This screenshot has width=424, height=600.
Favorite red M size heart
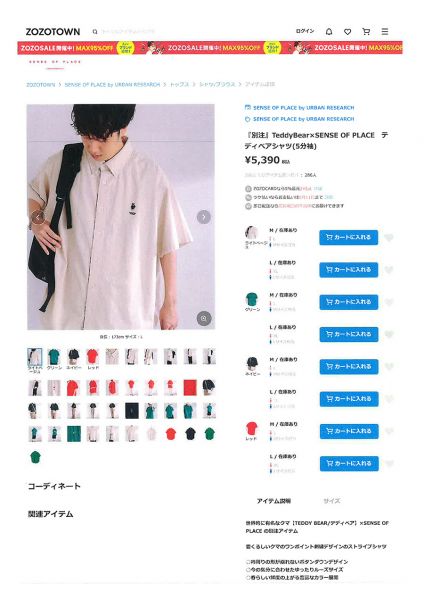tap(389, 432)
